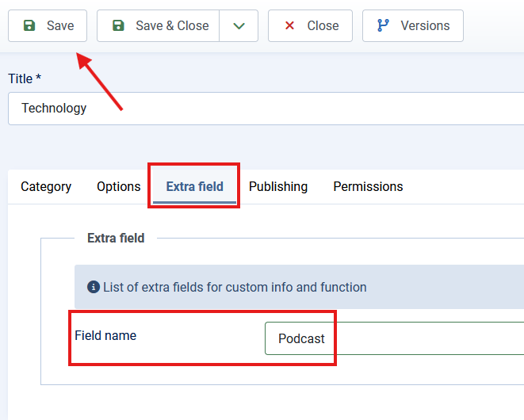Click the floppy disk icon on Save
The width and height of the screenshot is (524, 420).
(29, 26)
